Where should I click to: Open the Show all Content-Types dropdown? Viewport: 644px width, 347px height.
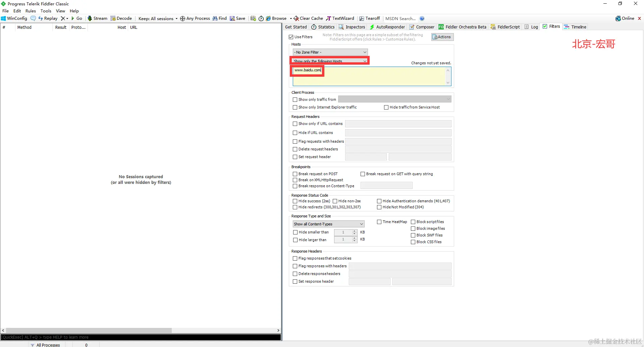click(x=329, y=224)
